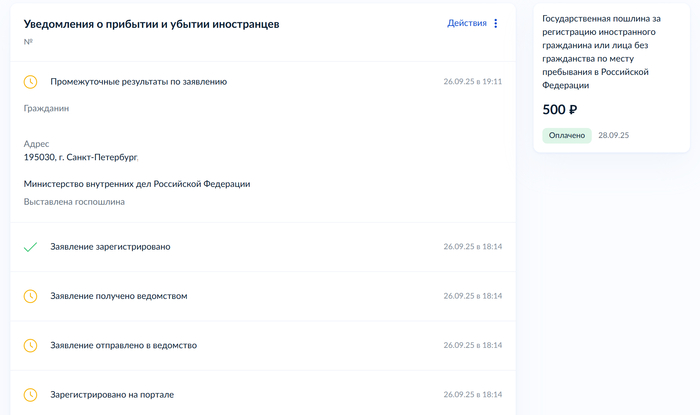Click Заявление получено ведомством row text
Image resolution: width=700 pixels, height=415 pixels.
coord(119,296)
